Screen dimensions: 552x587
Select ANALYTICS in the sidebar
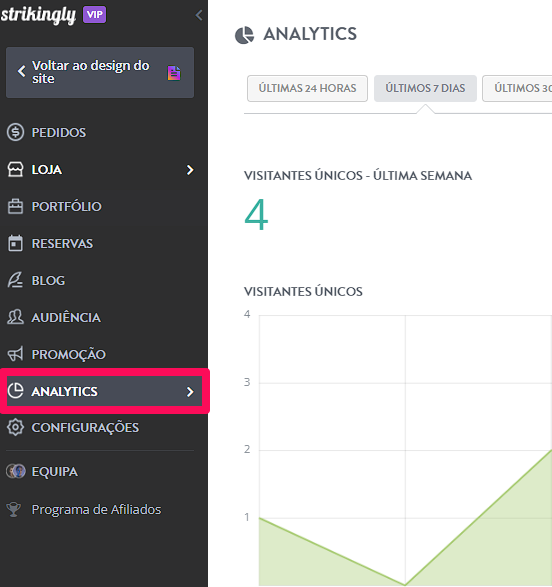coord(104,391)
